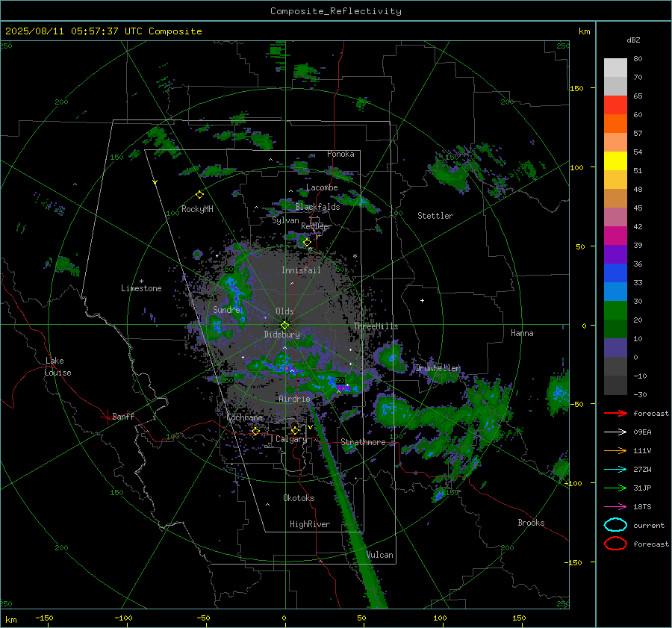
Task: Click the Strathmore city label
Action: pos(363,442)
